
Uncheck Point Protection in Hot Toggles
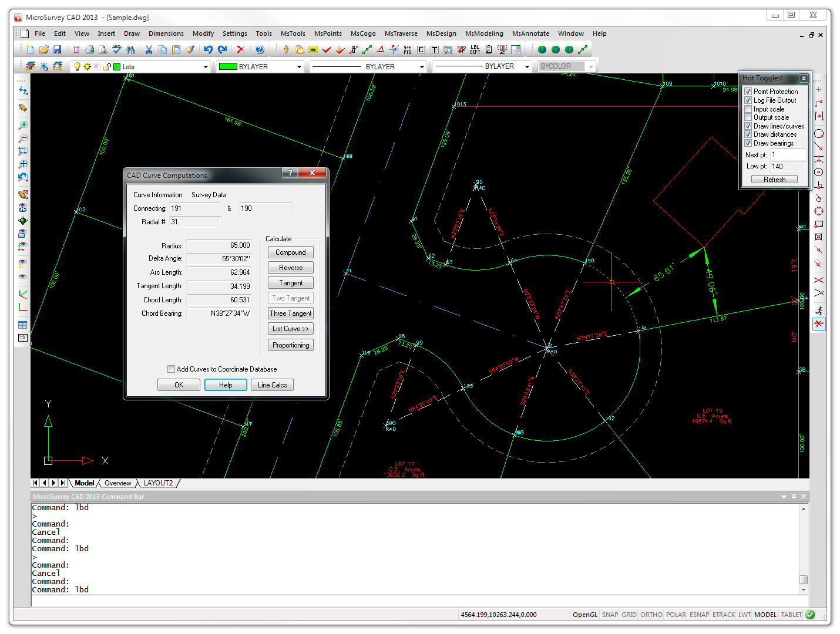pyautogui.click(x=748, y=92)
